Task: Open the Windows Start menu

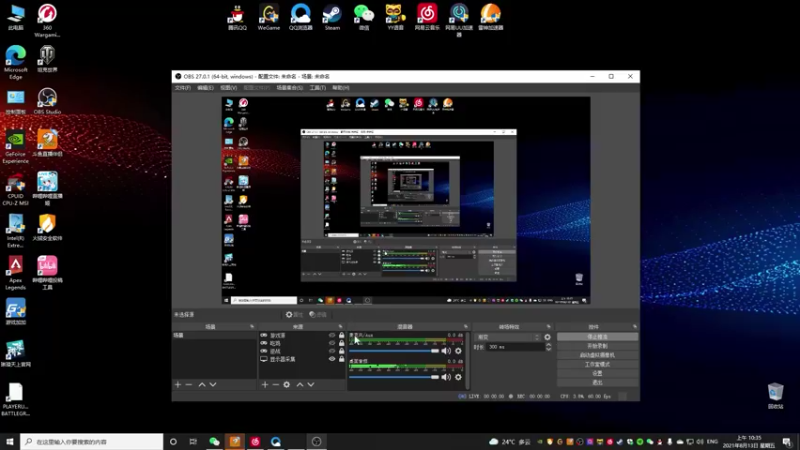Action: [x=10, y=441]
